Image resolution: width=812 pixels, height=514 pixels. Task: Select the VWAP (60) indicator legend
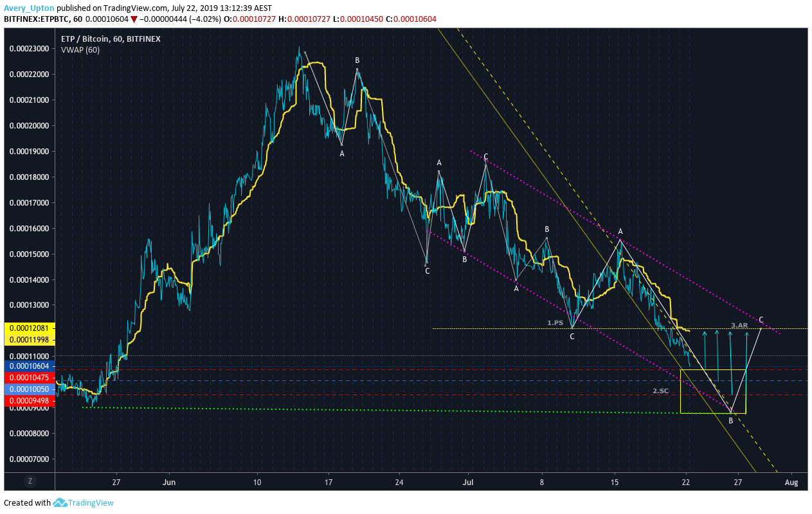(80, 49)
